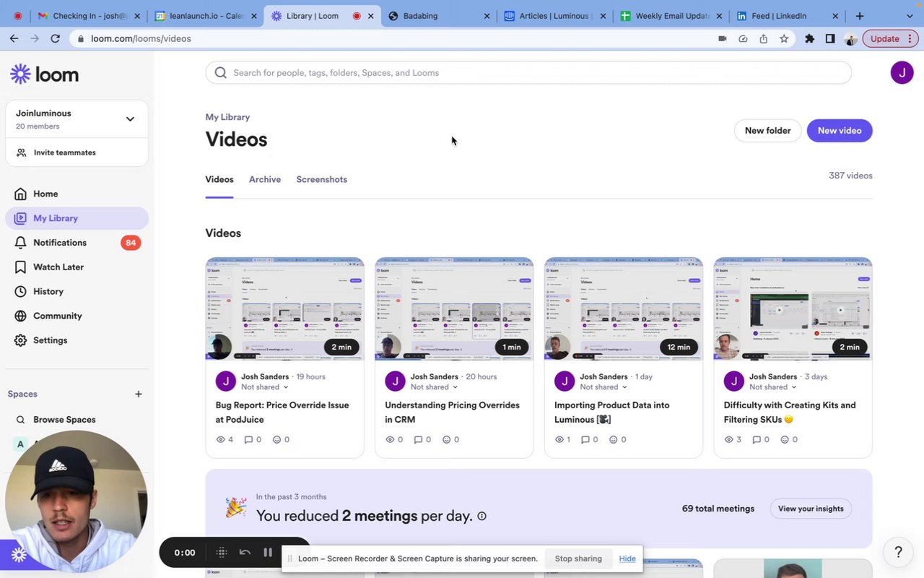Switch to the Screenshots tab
Image resolution: width=924 pixels, height=578 pixels.
tap(321, 179)
